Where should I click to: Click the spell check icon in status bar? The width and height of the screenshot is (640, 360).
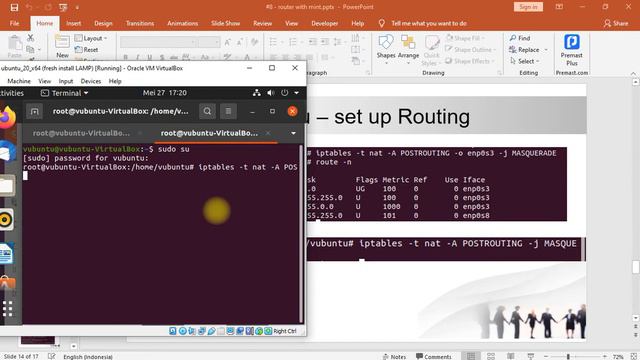[51, 356]
